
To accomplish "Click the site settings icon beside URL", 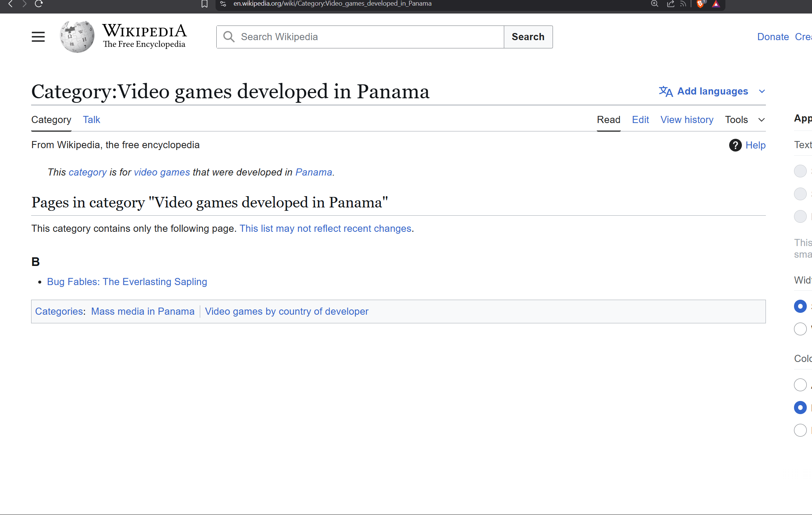I will click(223, 4).
